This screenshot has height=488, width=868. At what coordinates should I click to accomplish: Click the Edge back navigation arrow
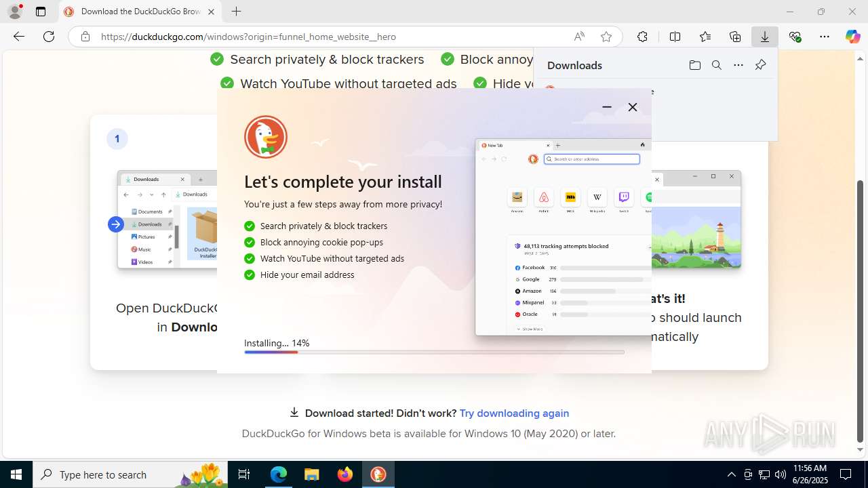[19, 37]
